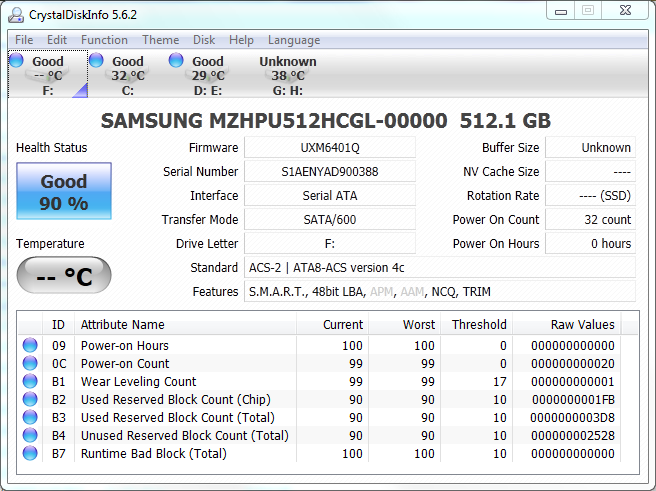Viewport: 656px width, 491px height.
Task: Click status icon for Unused Reserved Block Count
Action: point(30,435)
